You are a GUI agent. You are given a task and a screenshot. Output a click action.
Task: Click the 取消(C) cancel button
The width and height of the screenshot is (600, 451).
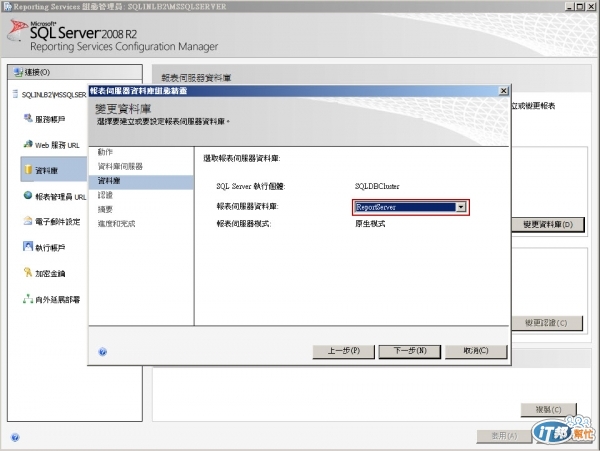coord(476,351)
